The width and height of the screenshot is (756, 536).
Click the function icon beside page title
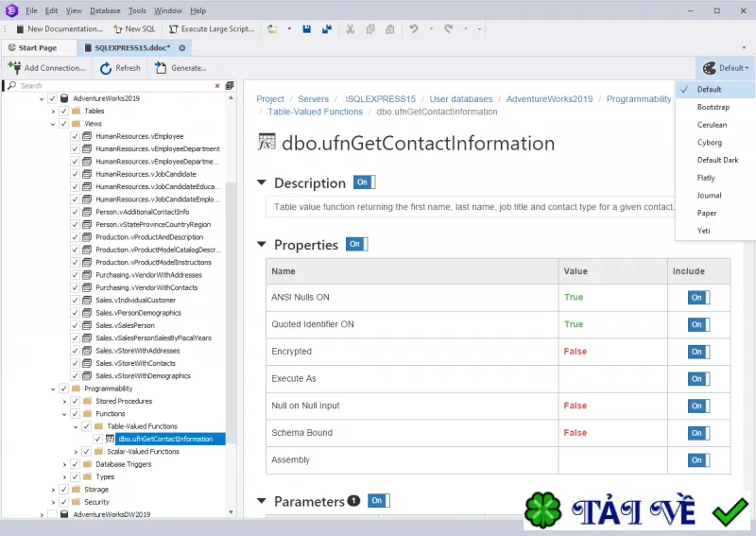[x=266, y=143]
